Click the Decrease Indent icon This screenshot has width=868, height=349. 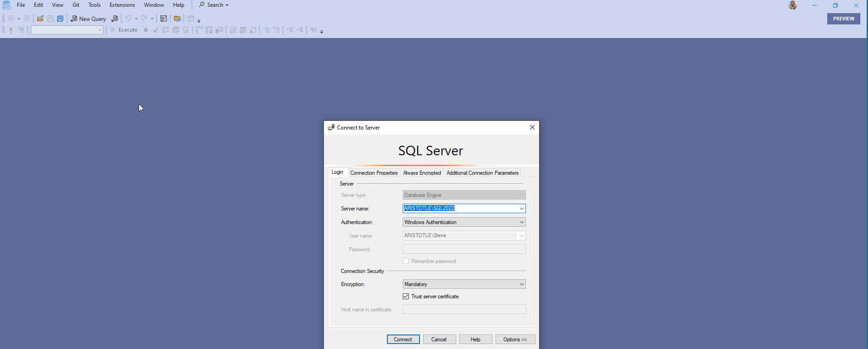(290, 30)
